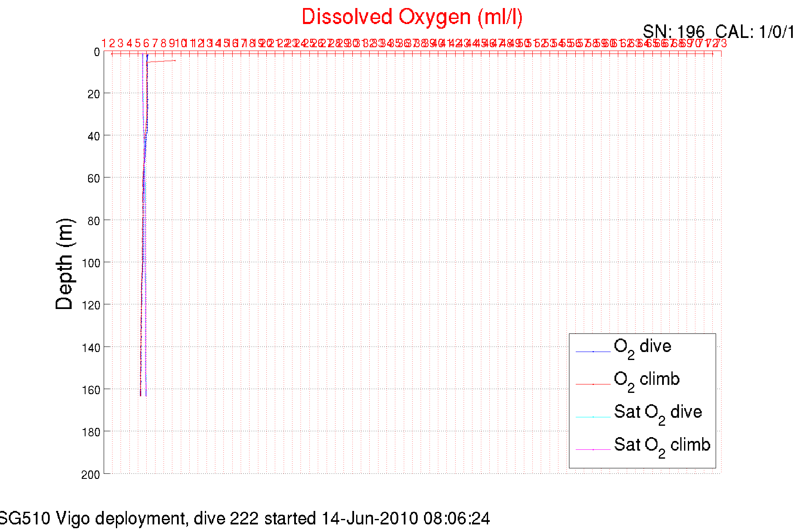Click the 160 depth tick label
This screenshot has width=797, height=532.
pos(91,390)
